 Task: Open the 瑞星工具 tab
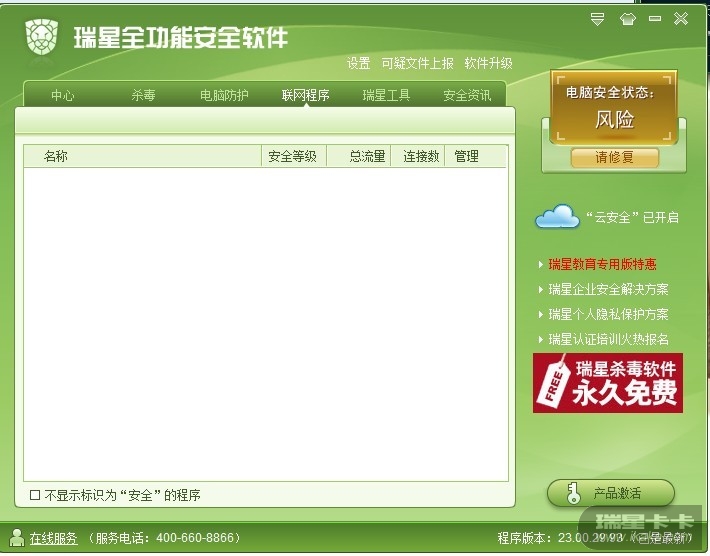click(386, 96)
